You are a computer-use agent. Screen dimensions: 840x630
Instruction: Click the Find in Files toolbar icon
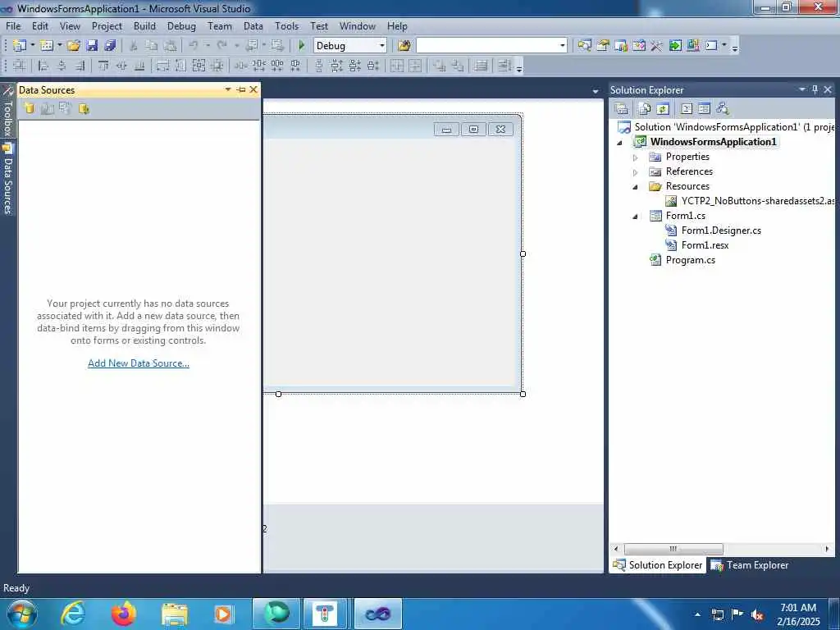coord(404,46)
